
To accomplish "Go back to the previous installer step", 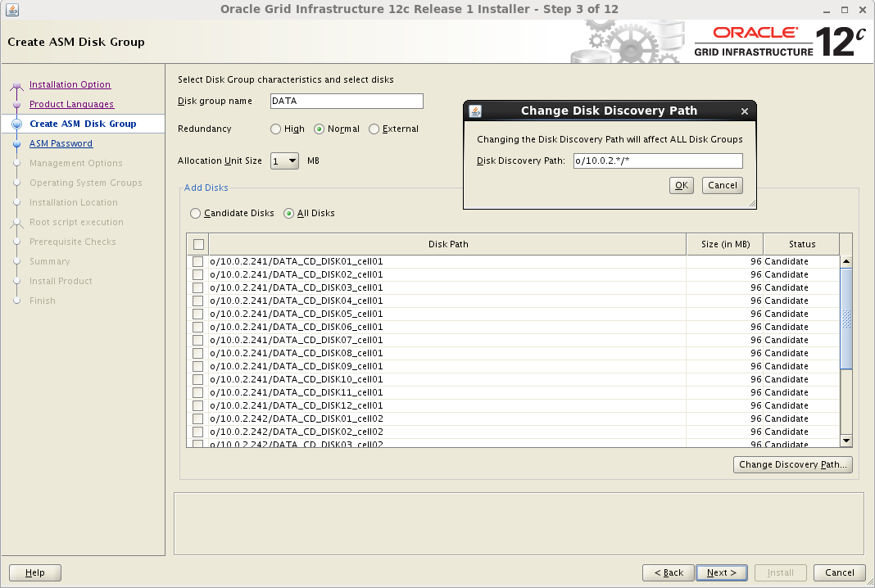I will click(669, 573).
